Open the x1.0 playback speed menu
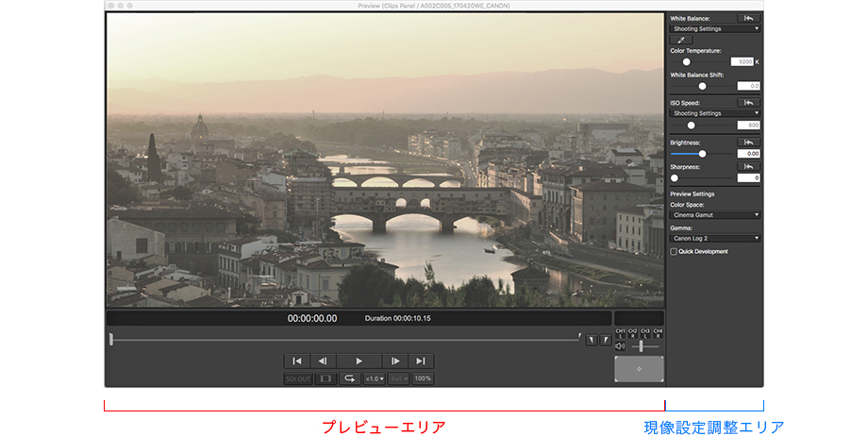Viewport: 868px width, 436px height. 374,378
